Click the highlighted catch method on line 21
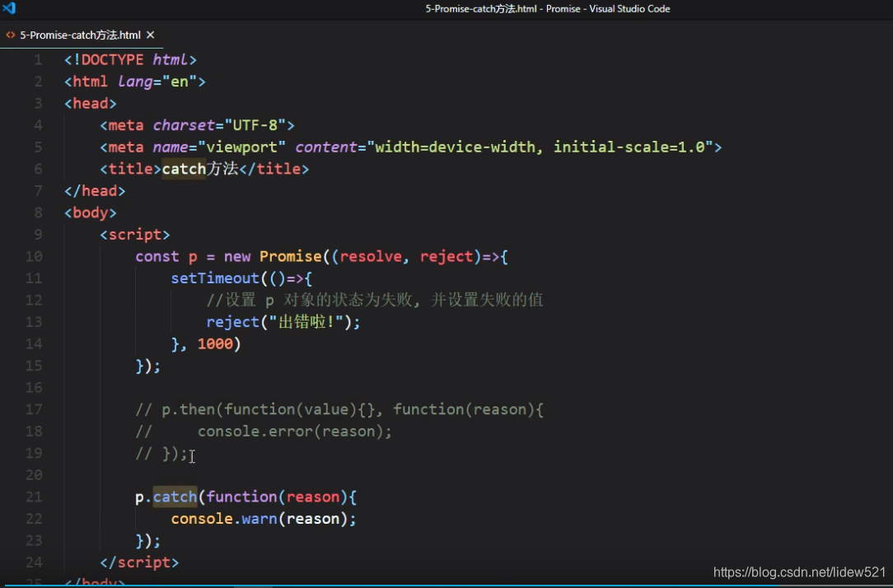The image size is (893, 588). (x=175, y=497)
